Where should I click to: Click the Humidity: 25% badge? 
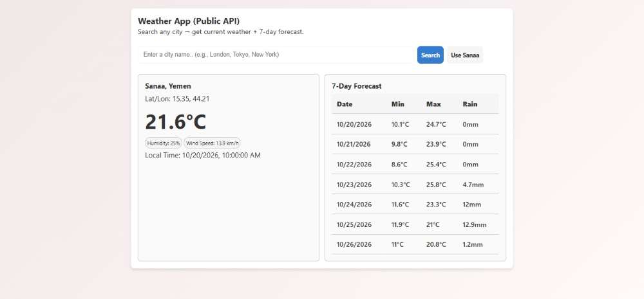(x=164, y=143)
